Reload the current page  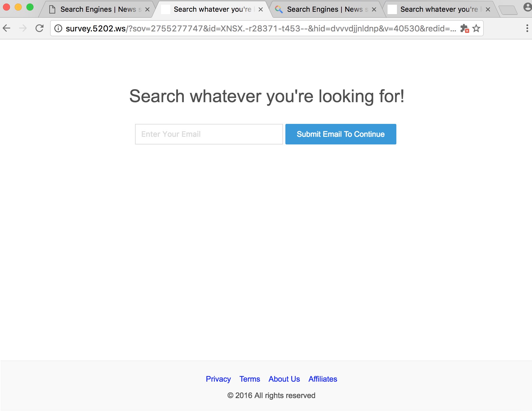(39, 28)
